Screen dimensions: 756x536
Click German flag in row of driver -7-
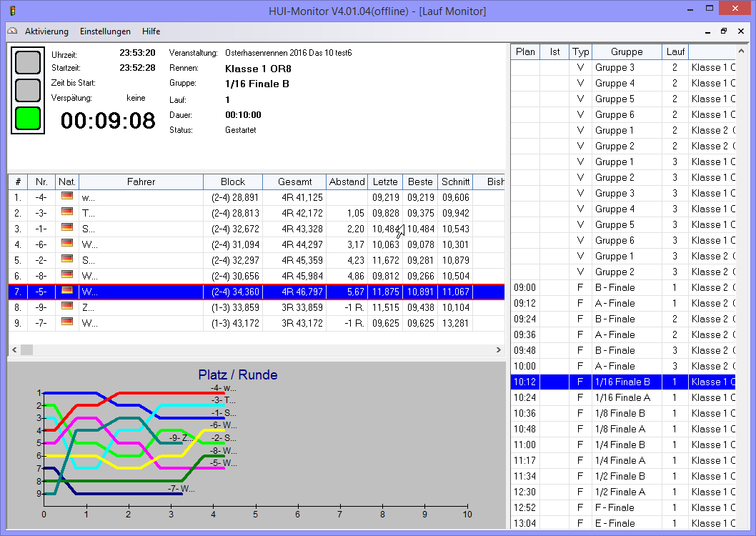click(x=67, y=322)
